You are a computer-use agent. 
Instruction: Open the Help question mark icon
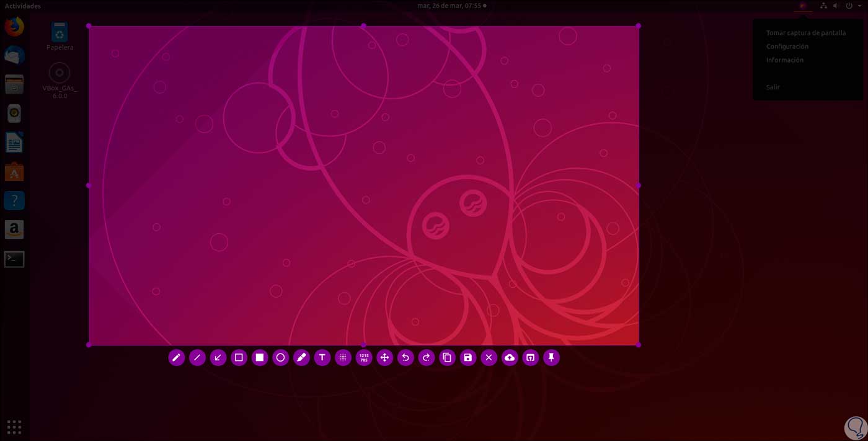tap(14, 200)
